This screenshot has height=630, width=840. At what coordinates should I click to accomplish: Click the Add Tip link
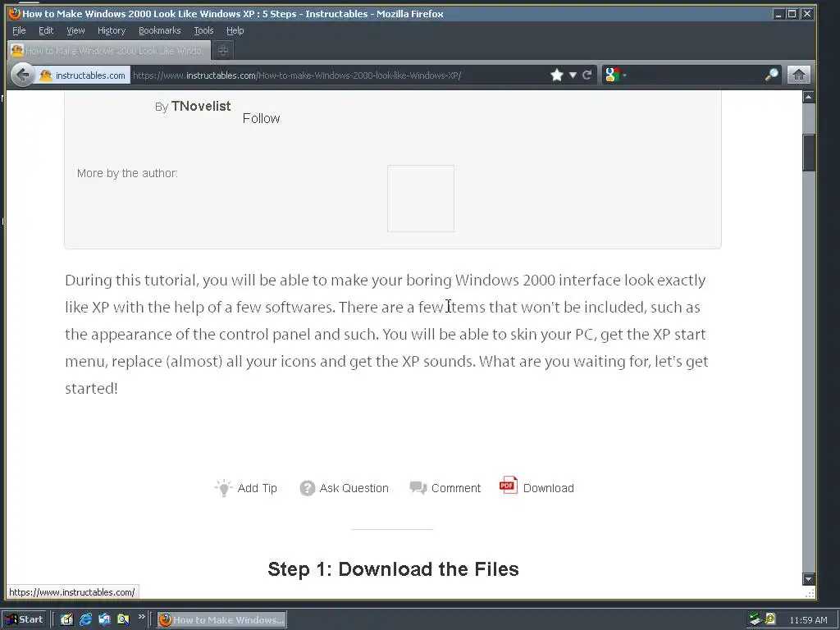point(257,488)
